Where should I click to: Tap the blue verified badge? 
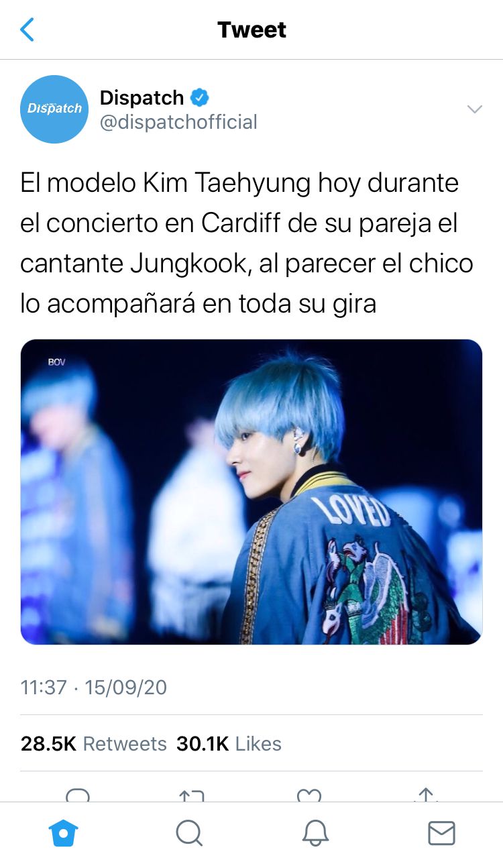point(200,98)
